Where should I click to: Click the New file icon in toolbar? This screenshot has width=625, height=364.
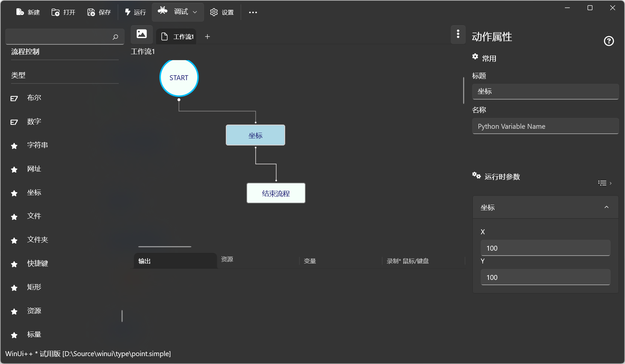20,12
